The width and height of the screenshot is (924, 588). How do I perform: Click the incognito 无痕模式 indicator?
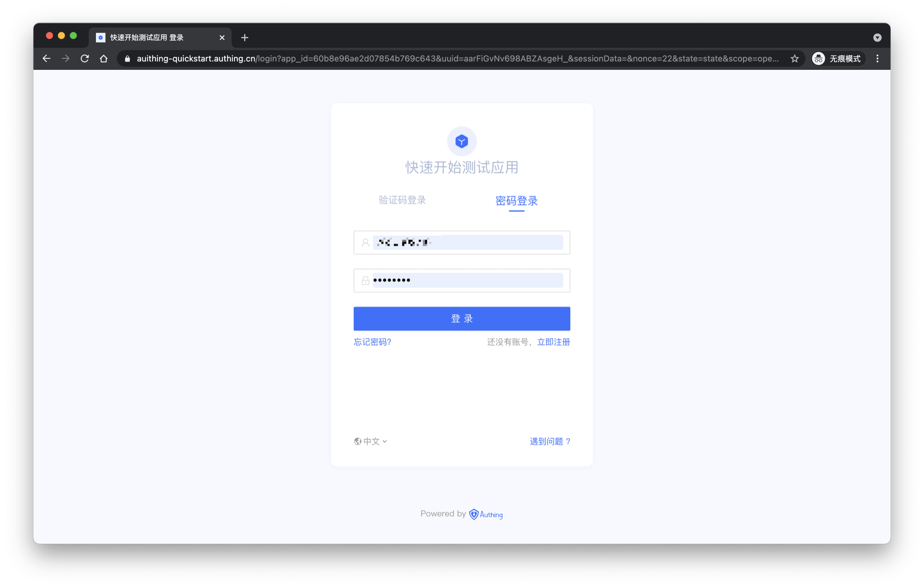[837, 59]
